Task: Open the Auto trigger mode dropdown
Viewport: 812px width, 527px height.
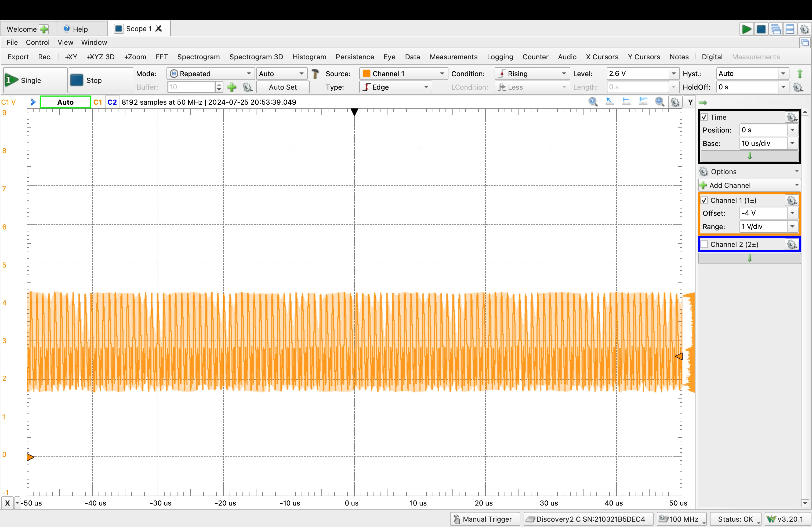Action: 281,74
